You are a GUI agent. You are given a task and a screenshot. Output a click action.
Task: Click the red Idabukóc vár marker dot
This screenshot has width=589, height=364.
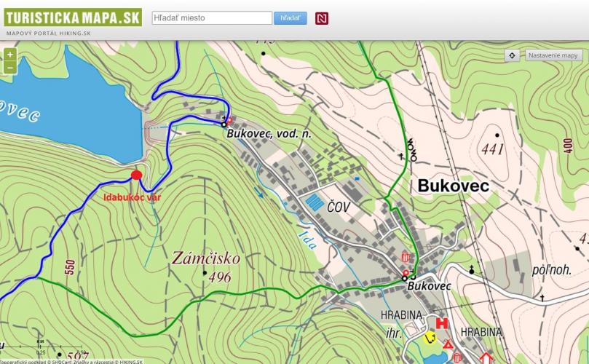pos(136,175)
